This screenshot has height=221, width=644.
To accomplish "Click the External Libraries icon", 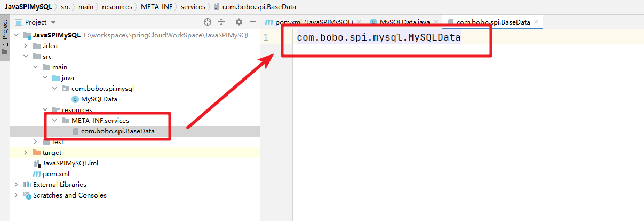I will (27, 184).
